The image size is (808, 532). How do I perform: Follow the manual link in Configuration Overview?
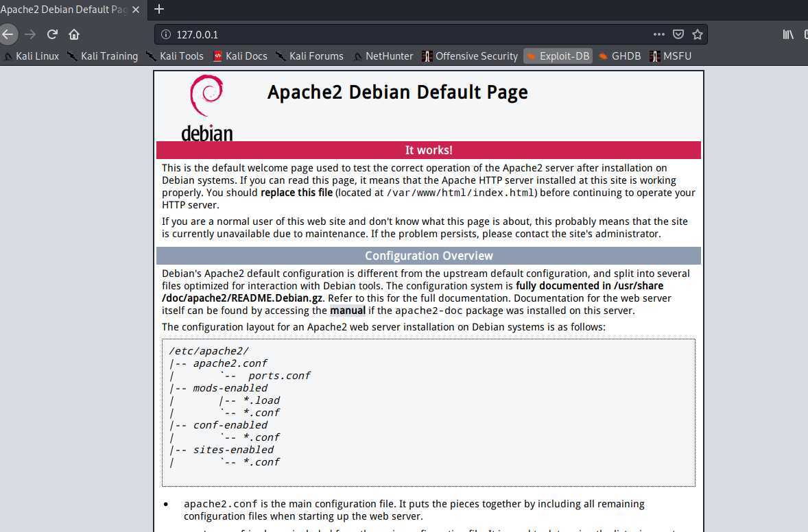348,311
